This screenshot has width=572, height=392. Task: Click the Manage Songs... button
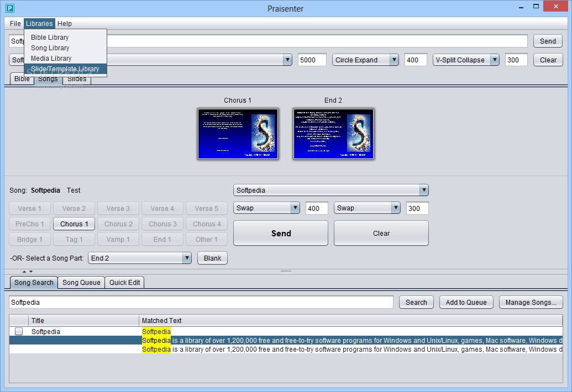pyautogui.click(x=531, y=303)
